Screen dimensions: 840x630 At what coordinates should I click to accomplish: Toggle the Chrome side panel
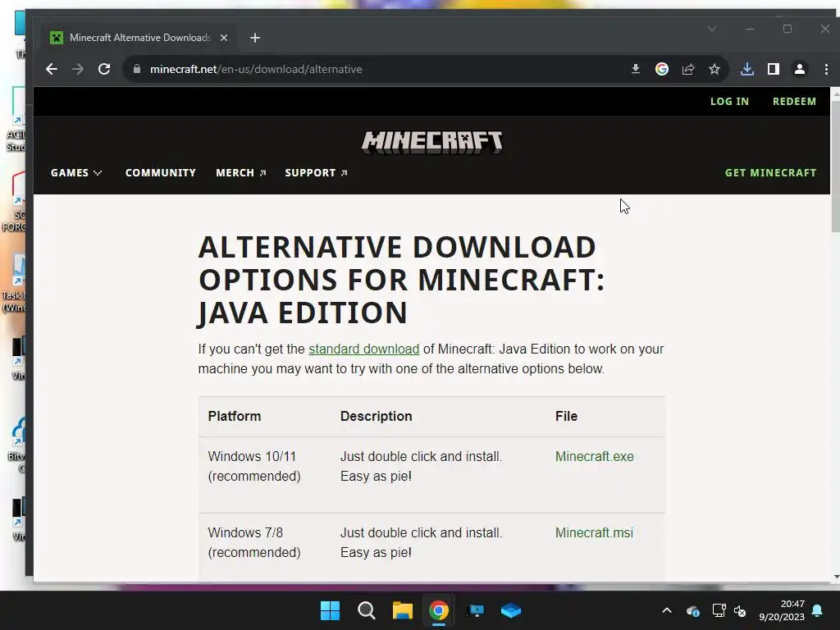(x=773, y=69)
